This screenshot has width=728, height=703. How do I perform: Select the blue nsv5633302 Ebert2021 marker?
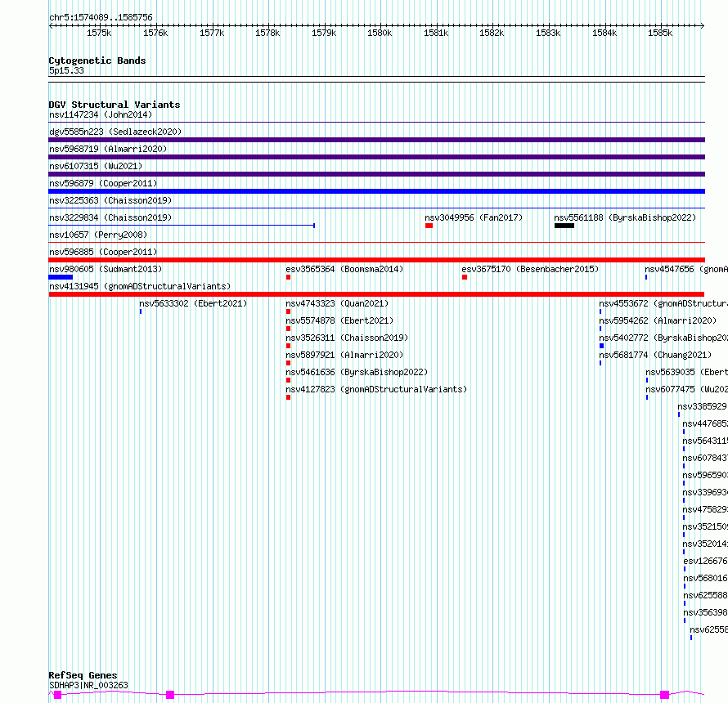[x=141, y=311]
